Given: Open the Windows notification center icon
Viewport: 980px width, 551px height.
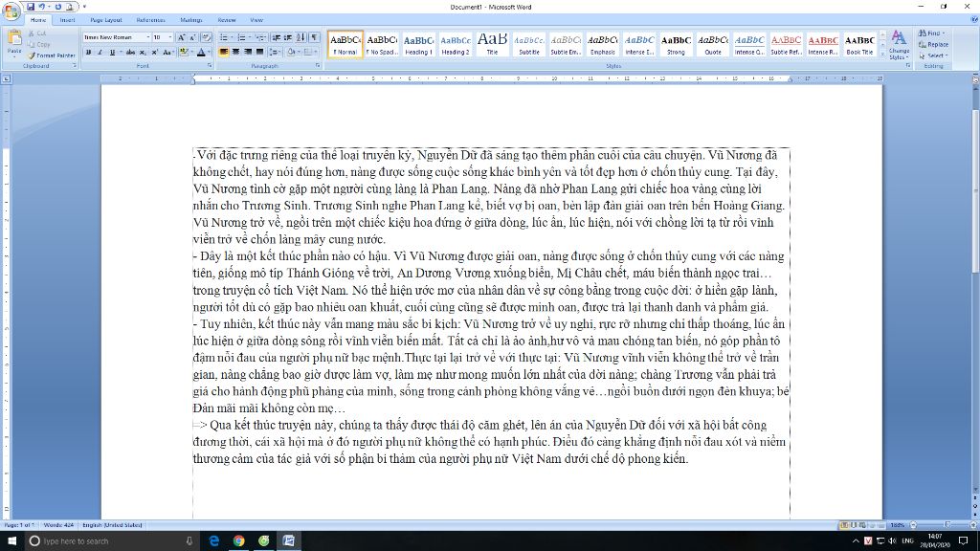Looking at the screenshot, I should (x=963, y=541).
